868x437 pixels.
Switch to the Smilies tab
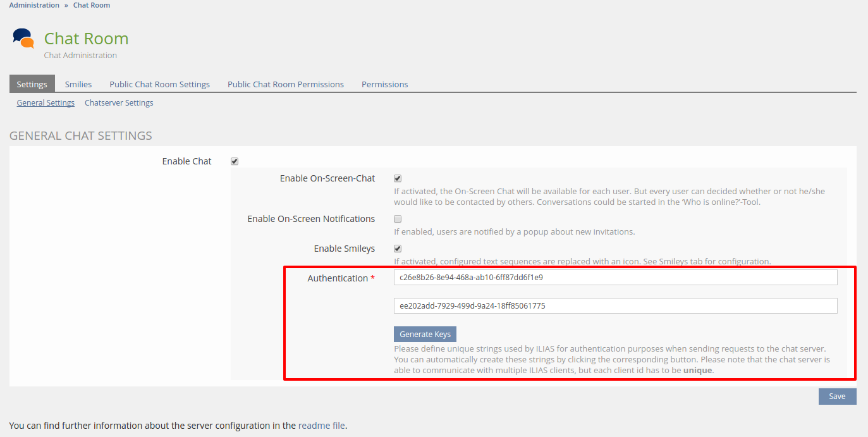[78, 84]
